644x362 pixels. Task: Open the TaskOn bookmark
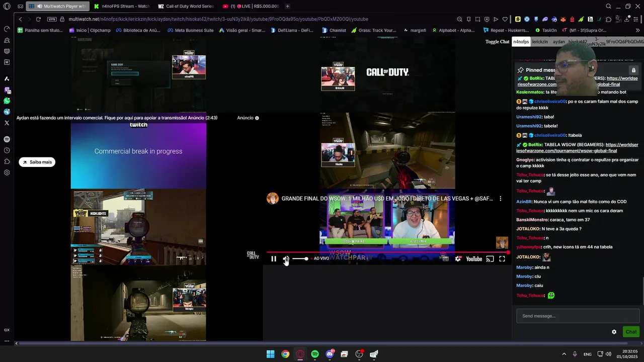545,30
